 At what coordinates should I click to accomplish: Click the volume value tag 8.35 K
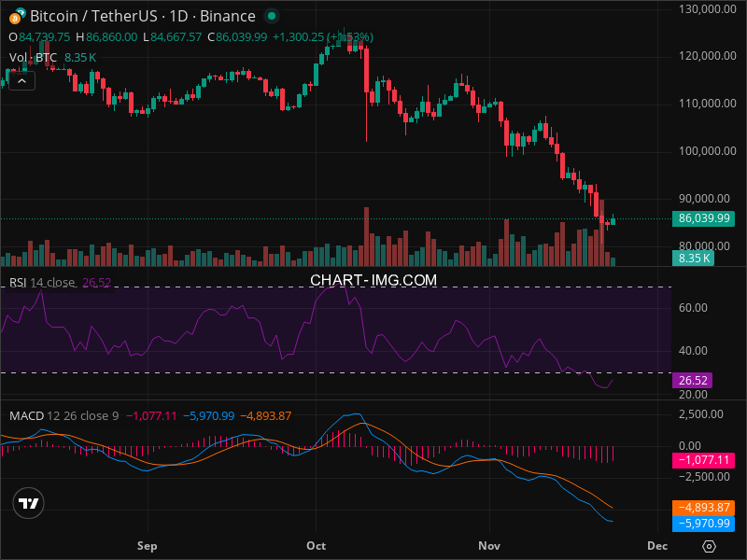[x=694, y=259]
